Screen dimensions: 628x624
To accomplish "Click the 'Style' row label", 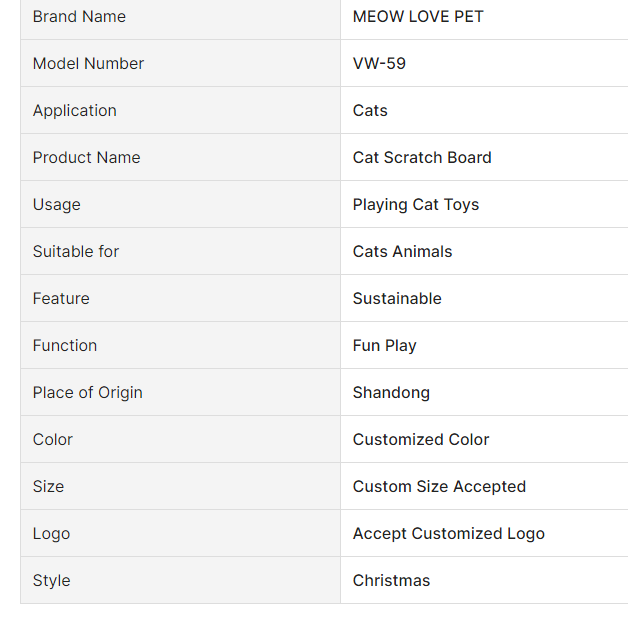I will (x=51, y=580).
